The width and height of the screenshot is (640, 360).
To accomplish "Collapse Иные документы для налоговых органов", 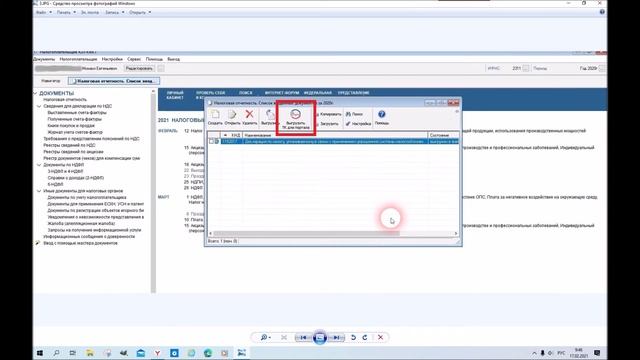I will point(40,191).
